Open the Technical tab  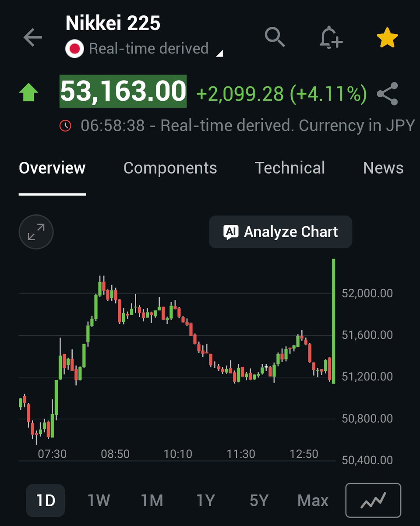tap(290, 168)
